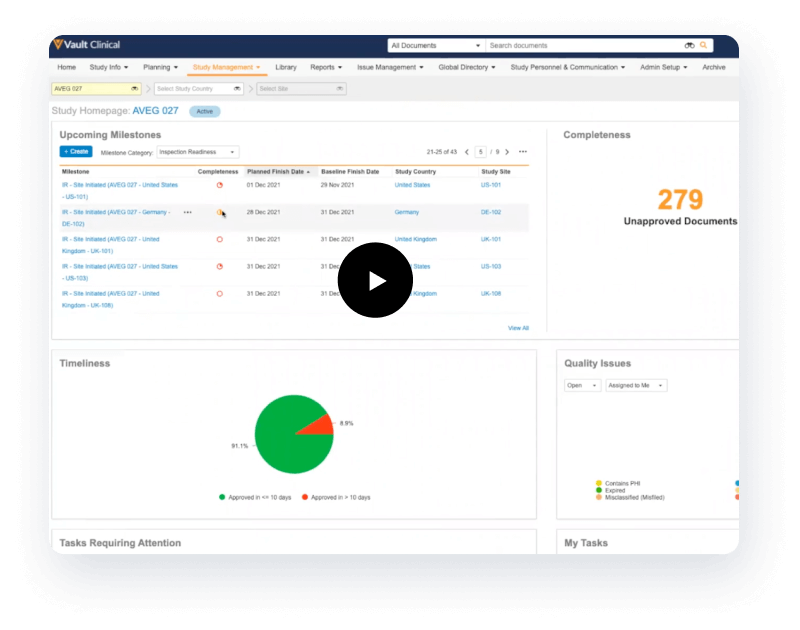Click the View All link
800x630 pixels.
pos(518,328)
